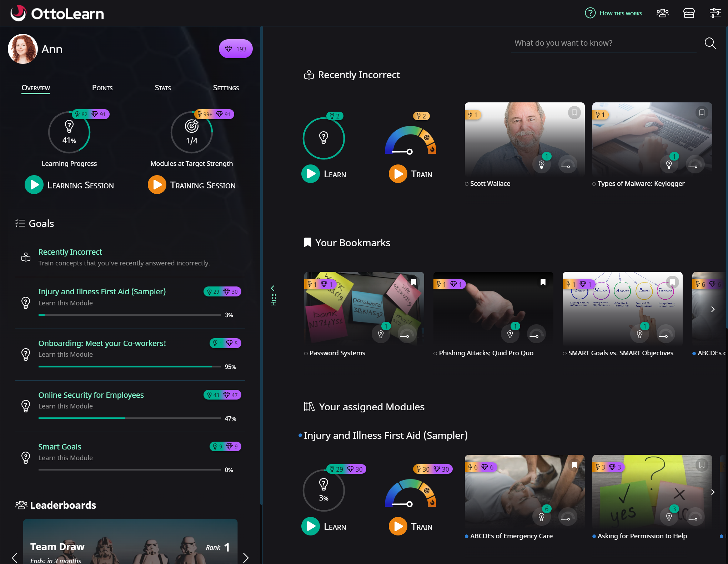
Task: Click Learn play icon under Recently Incorrect
Action: (x=311, y=174)
